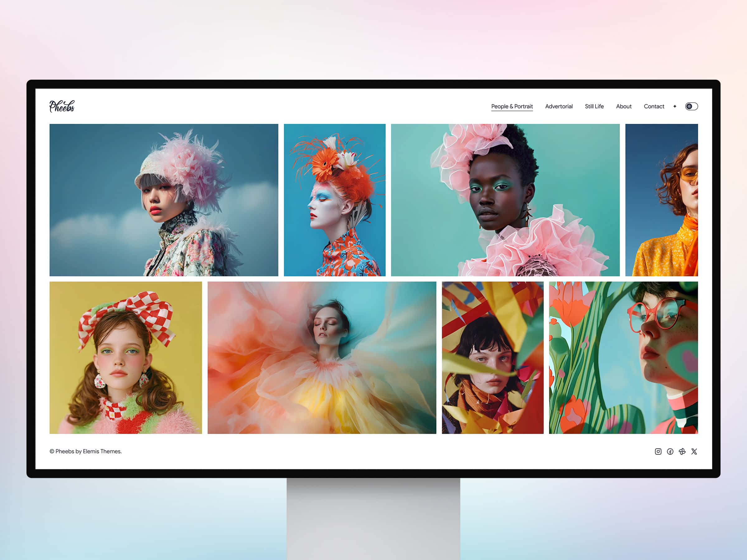
Task: Open the paper collage face portrait
Action: [x=493, y=357]
